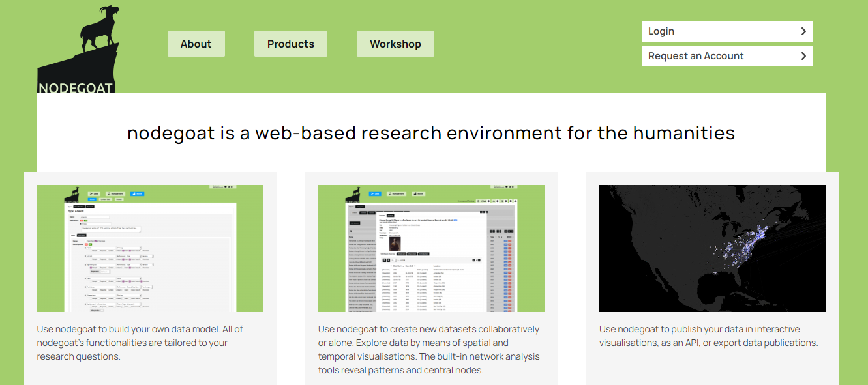Screen dimensions: 868x385
Task: Open the data model screenshot thumbnail
Action: pyautogui.click(x=150, y=248)
